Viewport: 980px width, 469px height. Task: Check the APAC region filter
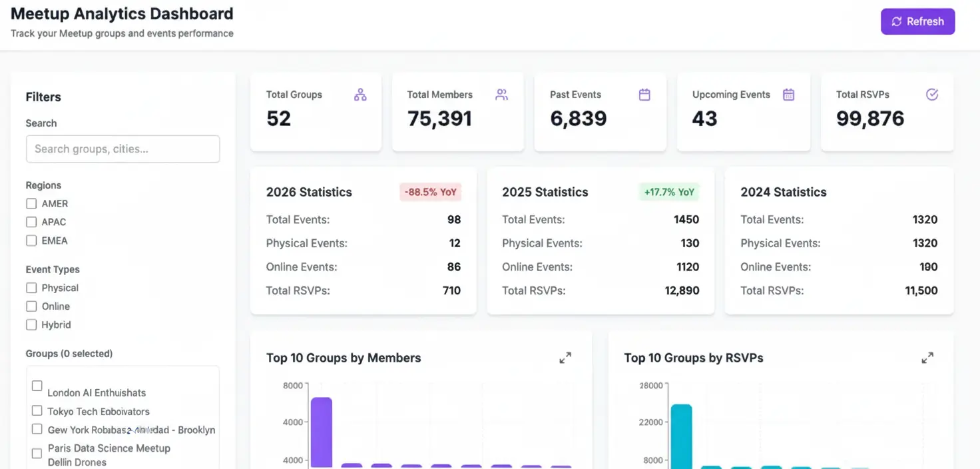tap(31, 222)
